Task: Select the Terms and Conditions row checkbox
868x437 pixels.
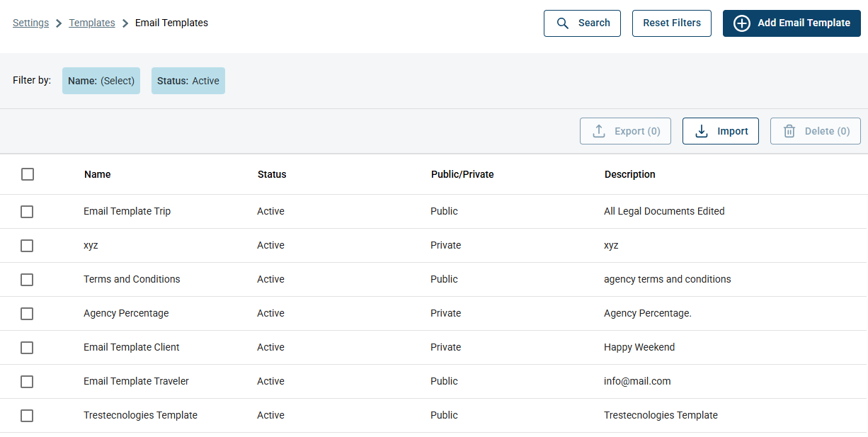Action: pyautogui.click(x=27, y=280)
